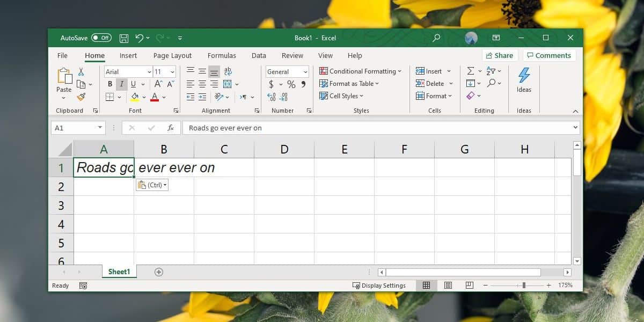Apply the Percent Style number format
Viewport: 644px width, 322px height.
point(291,84)
